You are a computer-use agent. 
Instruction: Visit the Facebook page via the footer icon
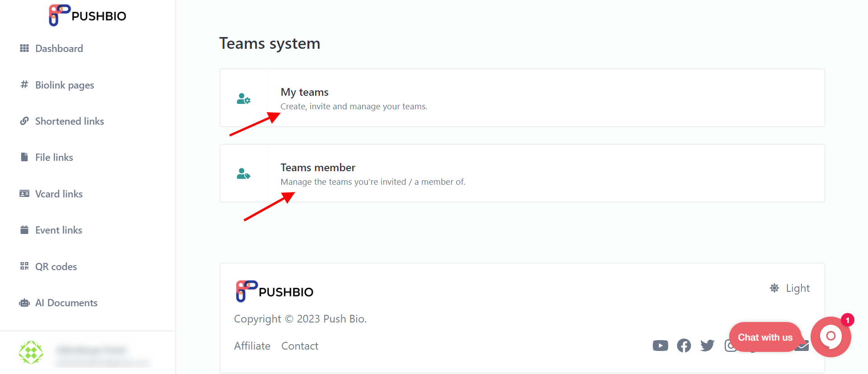click(684, 346)
